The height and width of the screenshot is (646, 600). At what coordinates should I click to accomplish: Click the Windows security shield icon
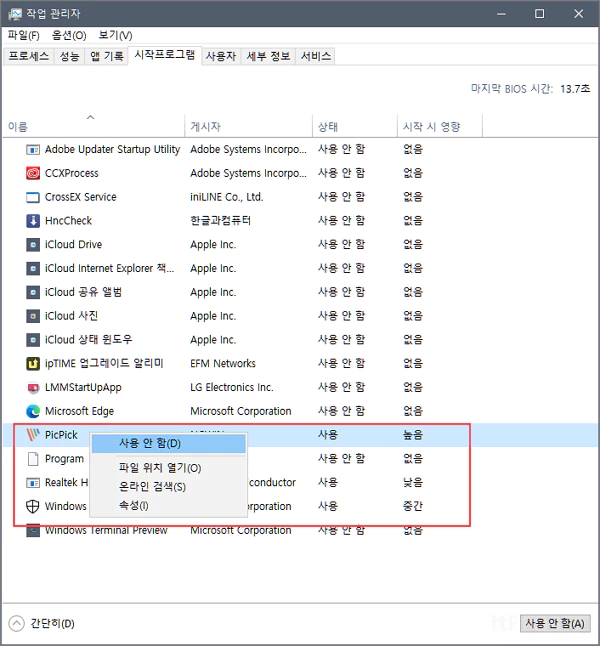[33, 506]
